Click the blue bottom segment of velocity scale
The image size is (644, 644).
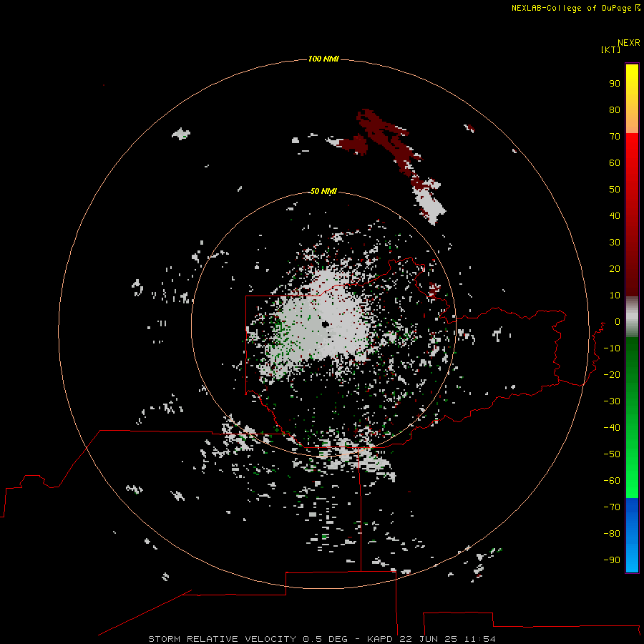[632, 535]
